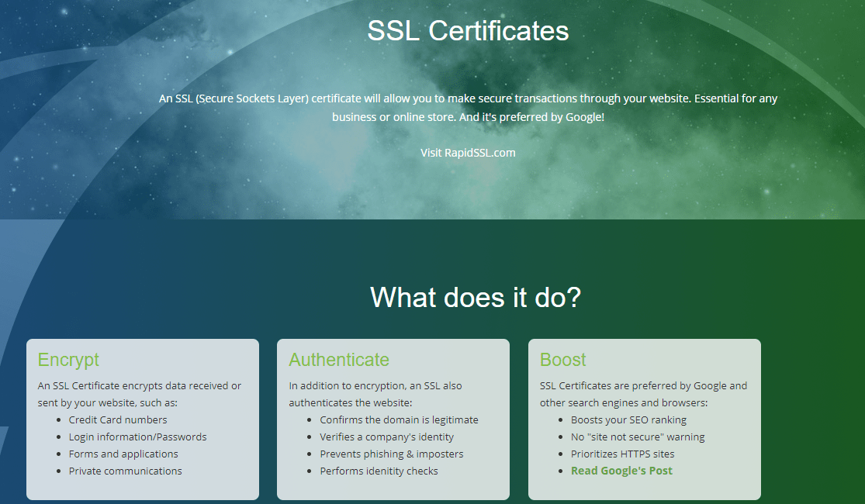The height and width of the screenshot is (504, 865).
Task: Click Boosts your SEO ranking bullet
Action: tap(629, 419)
